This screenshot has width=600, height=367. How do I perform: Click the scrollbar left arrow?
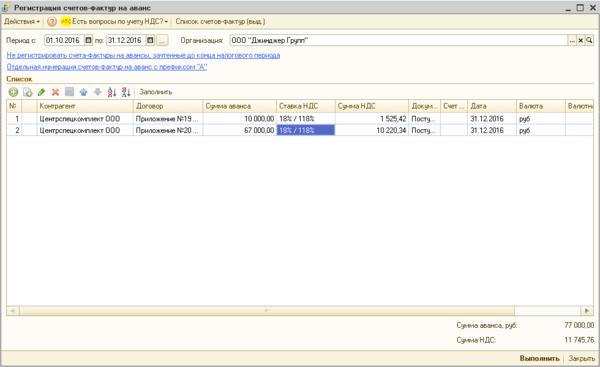click(x=13, y=311)
